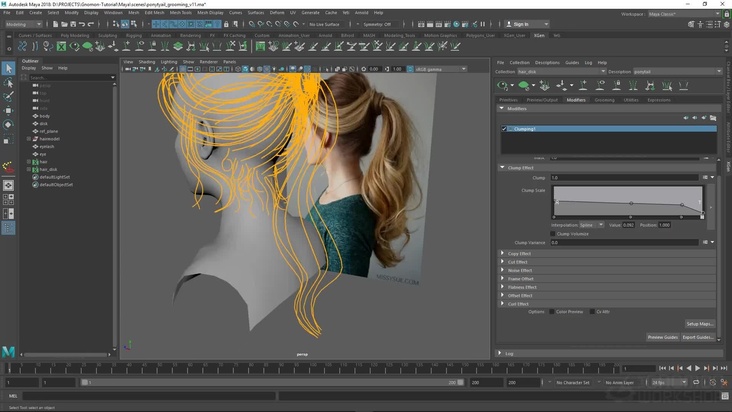This screenshot has width=732, height=412.
Task: Click the Undo arrow icon
Action: pyautogui.click(x=82, y=24)
